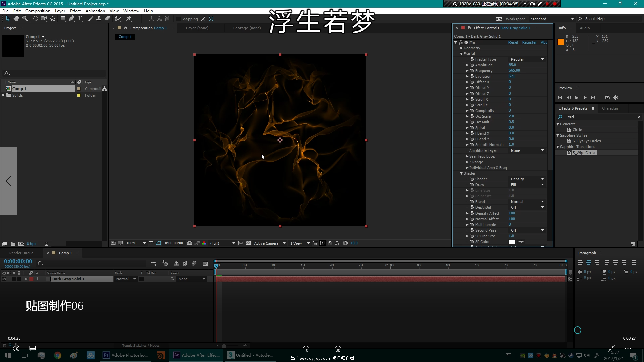Reset the Mir effect
This screenshot has height=362, width=644.
click(x=513, y=43)
